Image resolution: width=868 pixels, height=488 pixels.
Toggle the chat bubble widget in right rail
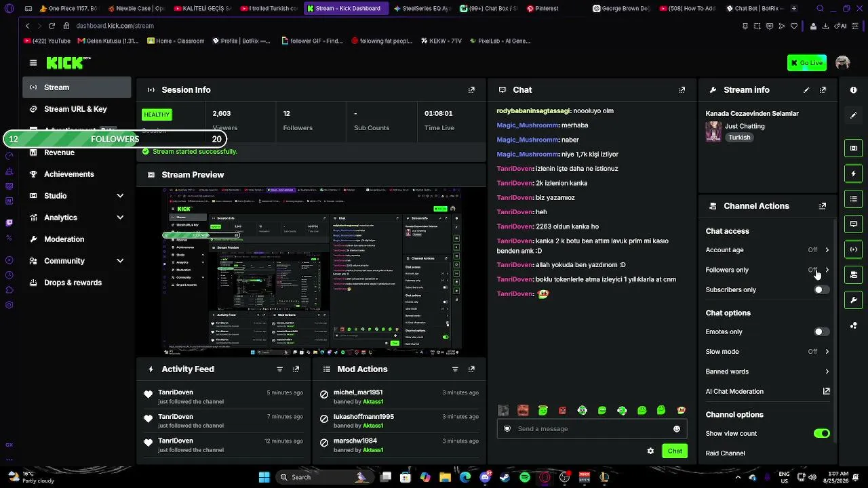click(853, 224)
